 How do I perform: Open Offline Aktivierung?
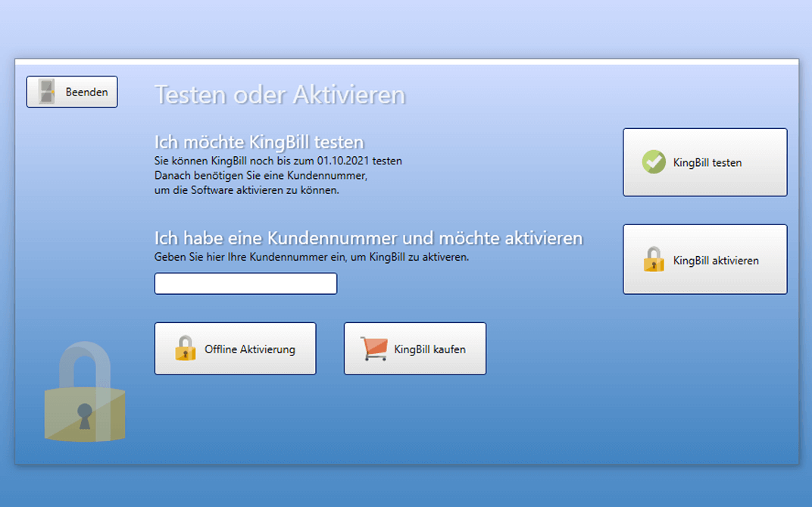coord(235,349)
